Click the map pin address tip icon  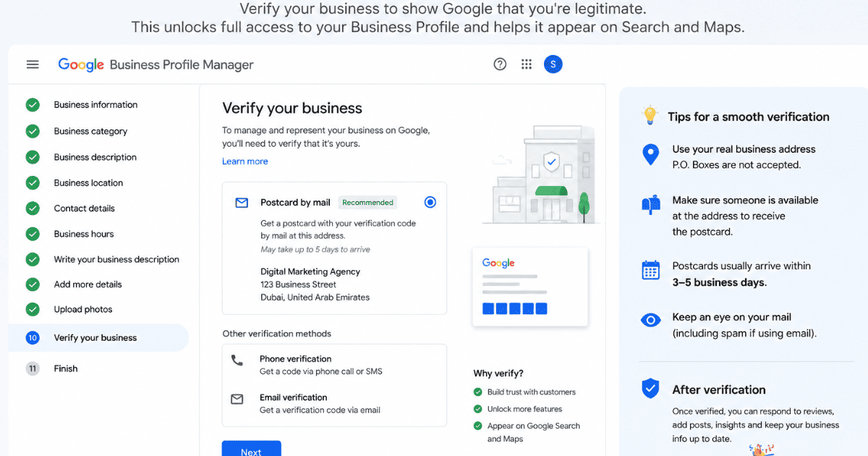(x=650, y=154)
